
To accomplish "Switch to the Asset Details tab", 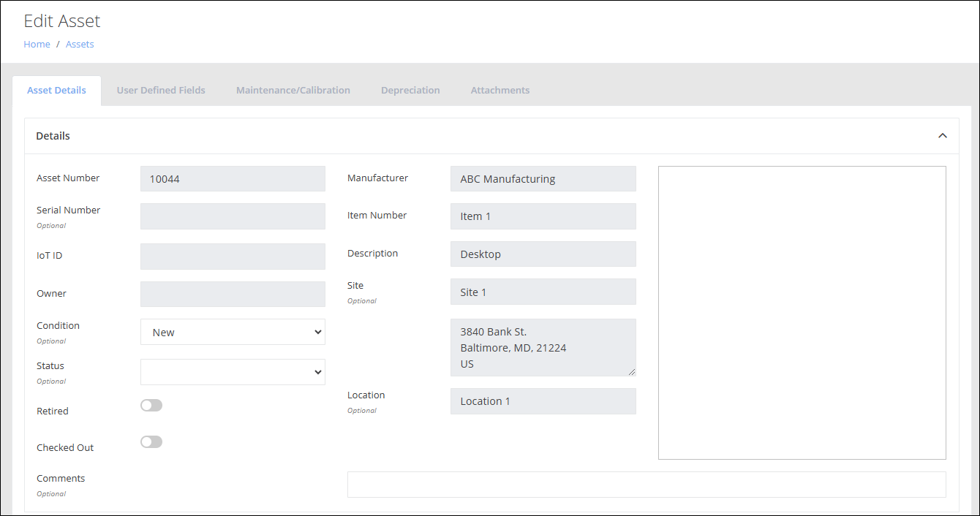I will click(56, 91).
